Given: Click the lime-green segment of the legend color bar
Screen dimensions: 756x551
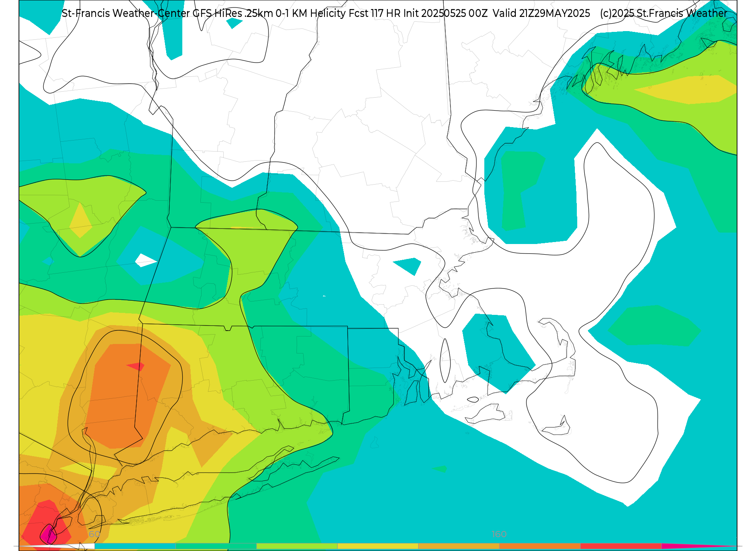Looking at the screenshot, I should 297,546.
